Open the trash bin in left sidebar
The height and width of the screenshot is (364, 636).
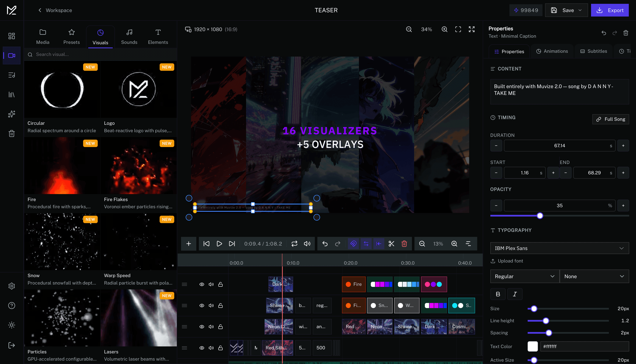click(11, 133)
